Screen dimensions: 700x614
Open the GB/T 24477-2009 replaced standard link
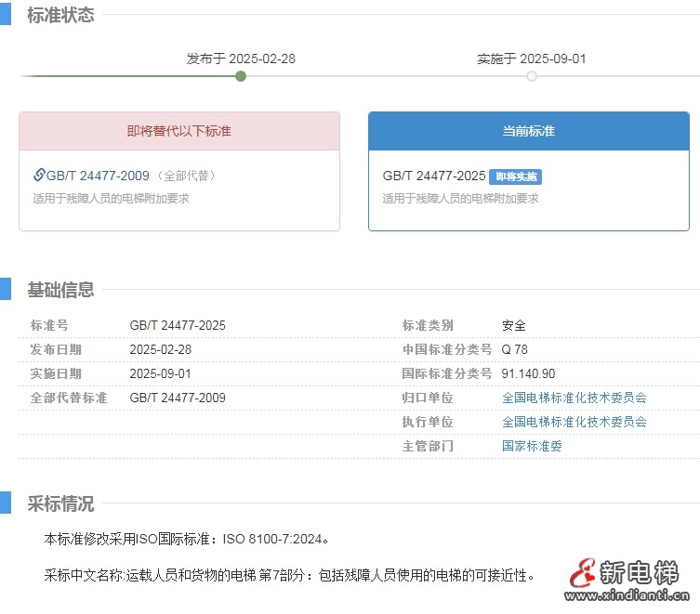[x=98, y=176]
